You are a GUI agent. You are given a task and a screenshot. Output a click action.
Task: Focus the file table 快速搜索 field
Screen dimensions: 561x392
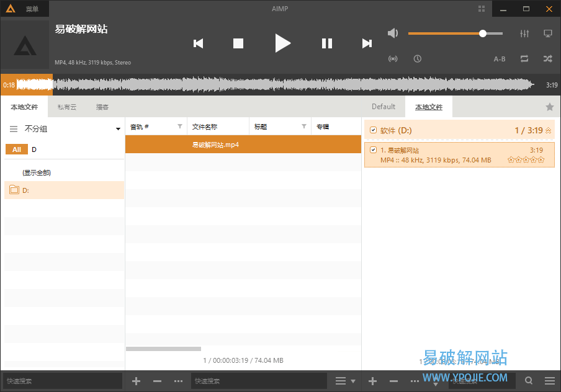(x=259, y=381)
